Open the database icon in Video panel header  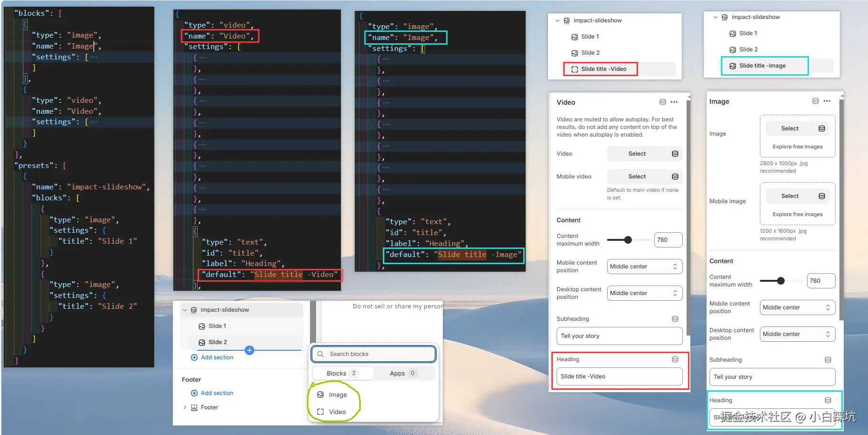coord(662,102)
